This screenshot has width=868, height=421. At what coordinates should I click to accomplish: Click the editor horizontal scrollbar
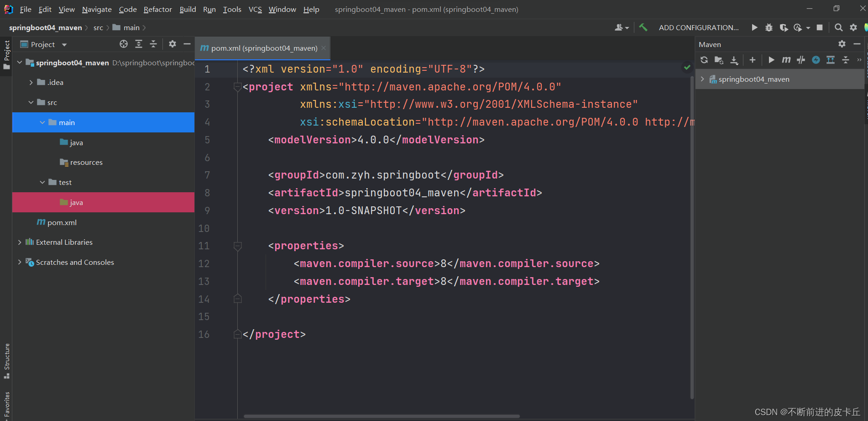coord(382,416)
